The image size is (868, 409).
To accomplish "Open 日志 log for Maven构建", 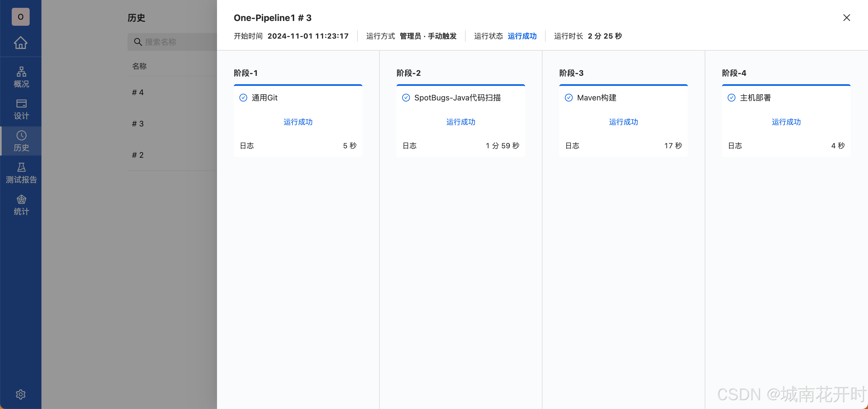I will pos(572,146).
